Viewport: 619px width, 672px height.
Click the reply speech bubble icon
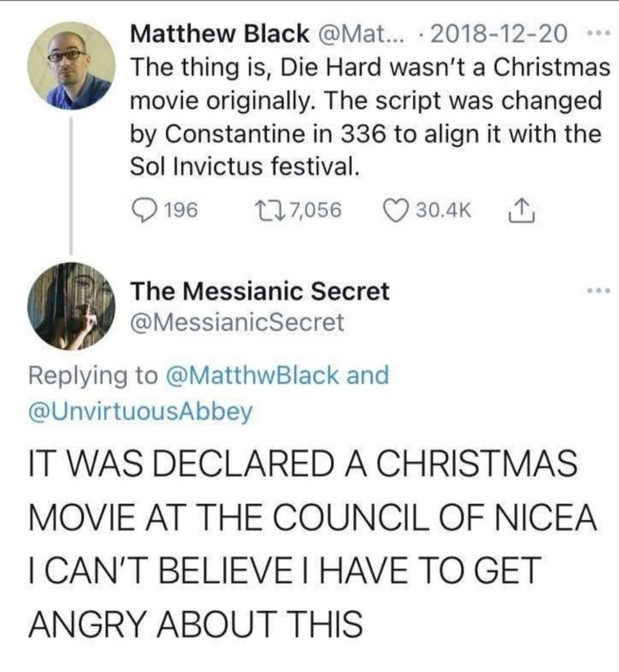coord(144,210)
